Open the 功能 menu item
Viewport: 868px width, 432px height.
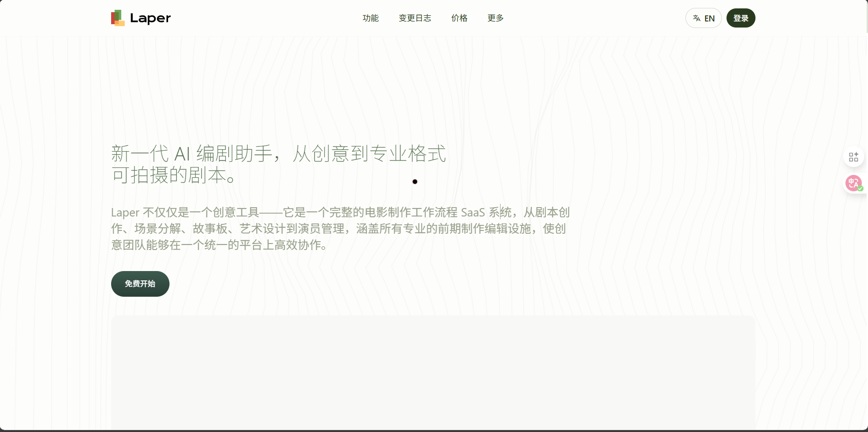[x=371, y=18]
